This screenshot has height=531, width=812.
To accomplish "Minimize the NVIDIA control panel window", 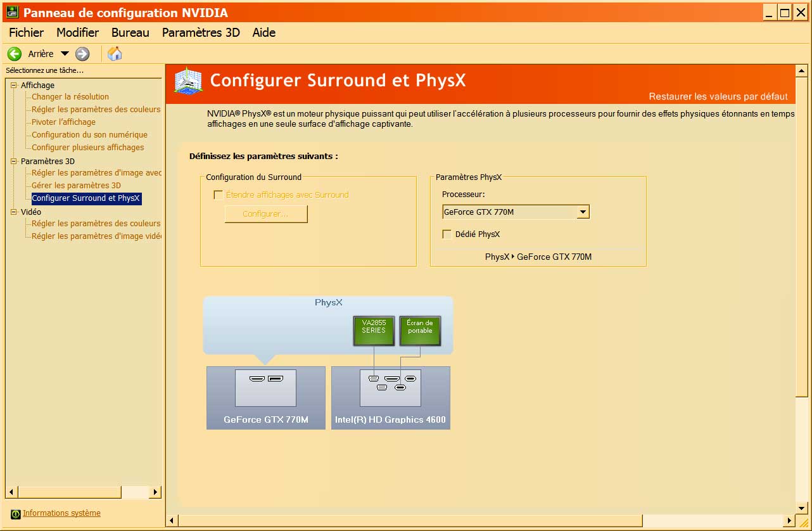I will [x=770, y=12].
